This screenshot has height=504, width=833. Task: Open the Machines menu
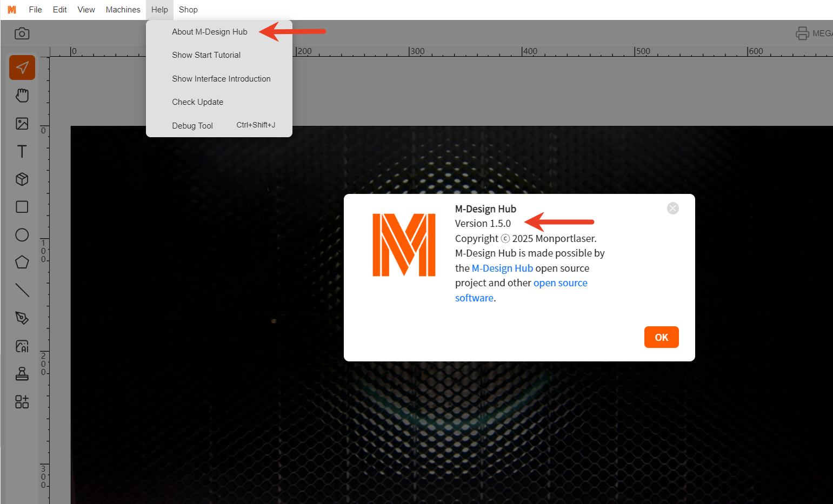click(x=123, y=10)
